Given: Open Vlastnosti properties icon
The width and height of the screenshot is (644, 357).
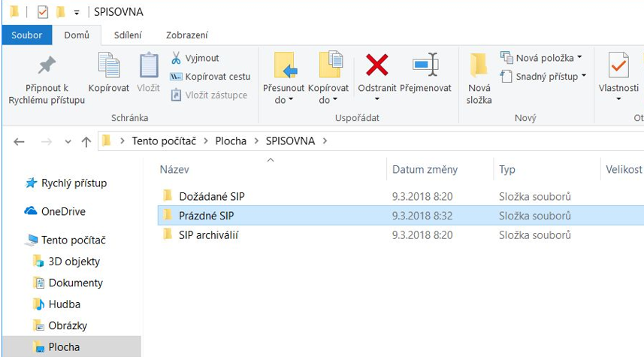Looking at the screenshot, I should point(618,66).
